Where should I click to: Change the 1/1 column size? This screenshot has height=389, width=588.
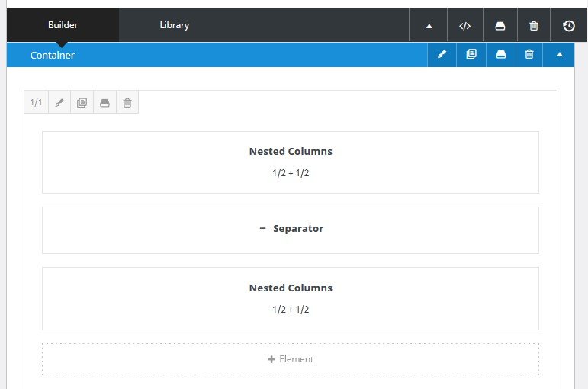[x=36, y=102]
